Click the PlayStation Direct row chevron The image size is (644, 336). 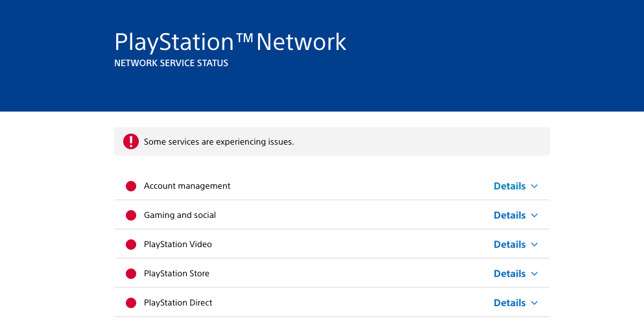coord(534,303)
